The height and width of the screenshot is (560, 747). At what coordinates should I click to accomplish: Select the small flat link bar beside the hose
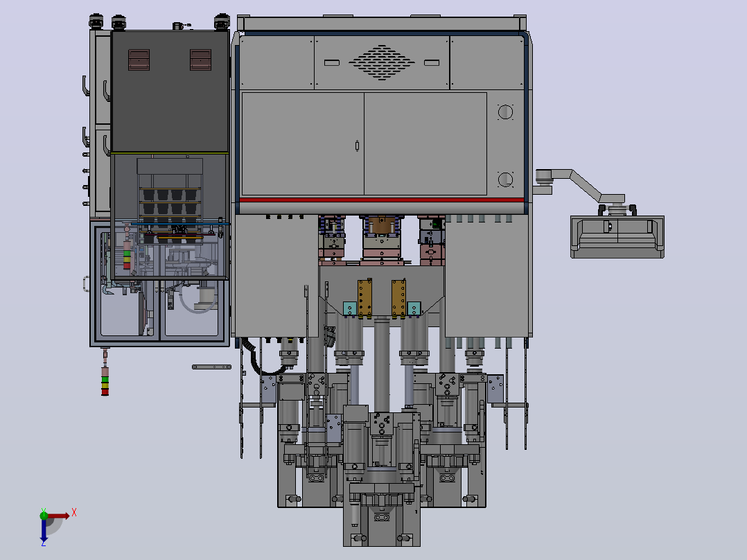(x=211, y=367)
